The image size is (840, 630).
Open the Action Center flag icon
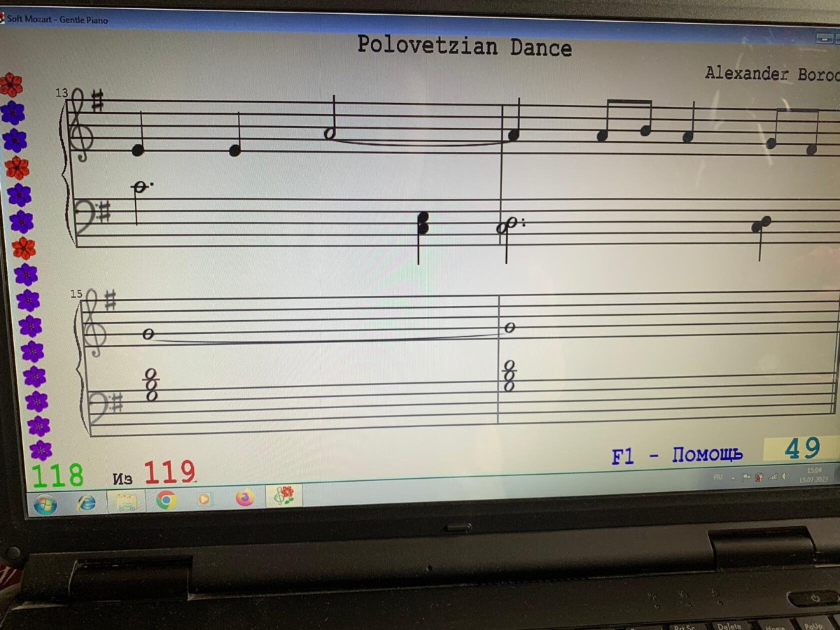746,477
